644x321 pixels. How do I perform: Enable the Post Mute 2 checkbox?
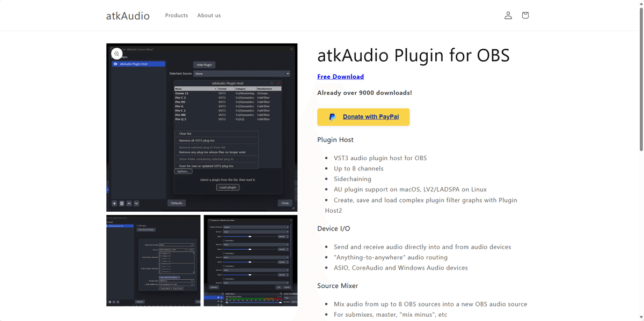pos(224,253)
